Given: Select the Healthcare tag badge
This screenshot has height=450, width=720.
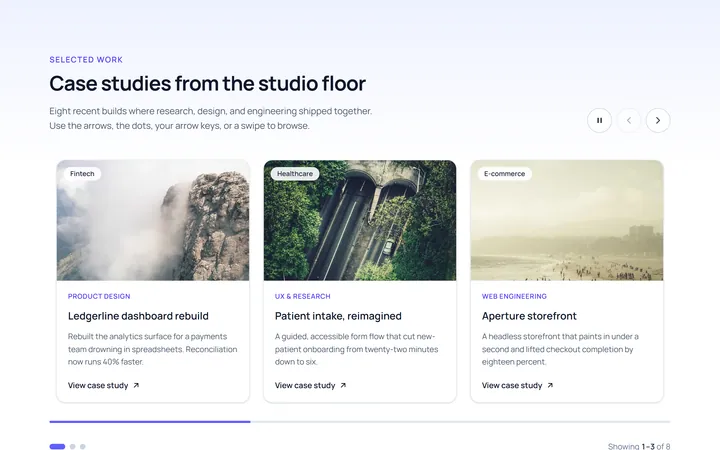Looking at the screenshot, I should (295, 174).
